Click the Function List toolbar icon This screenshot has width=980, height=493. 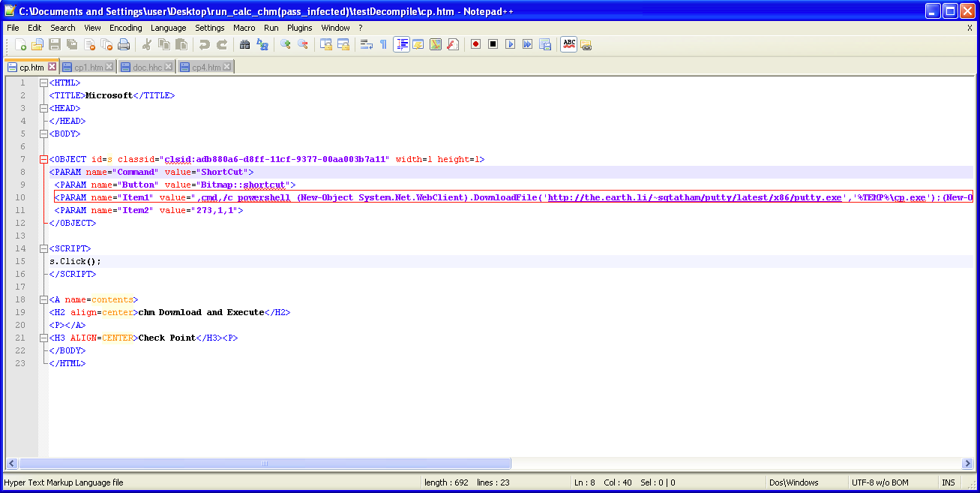pos(453,44)
